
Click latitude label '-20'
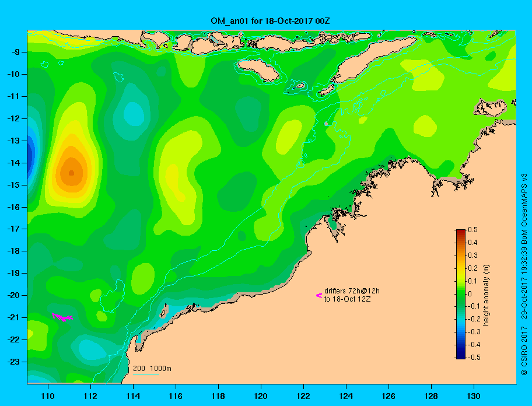(x=15, y=295)
